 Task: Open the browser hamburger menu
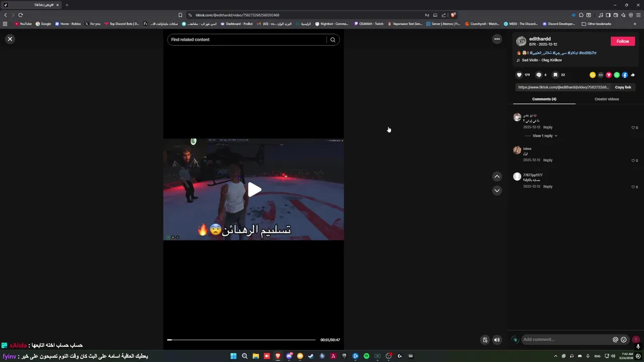(638, 15)
